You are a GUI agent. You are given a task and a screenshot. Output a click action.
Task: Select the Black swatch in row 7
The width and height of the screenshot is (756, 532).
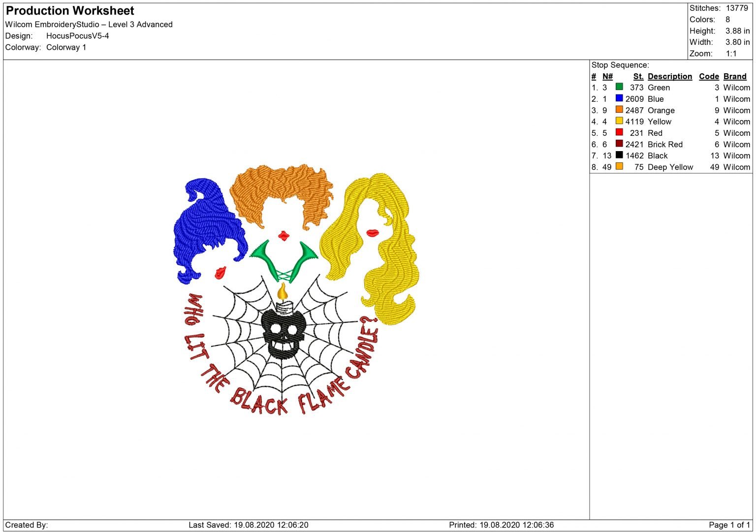coord(619,156)
